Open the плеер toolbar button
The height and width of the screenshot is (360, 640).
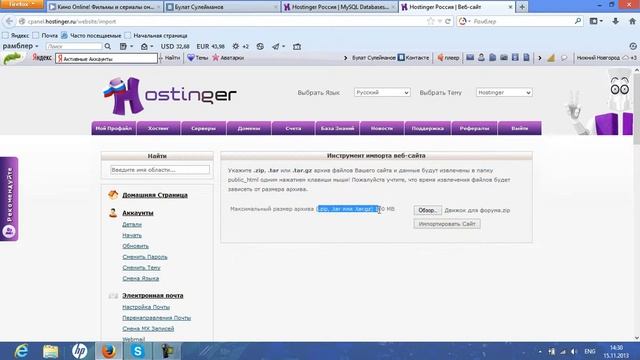(x=448, y=58)
